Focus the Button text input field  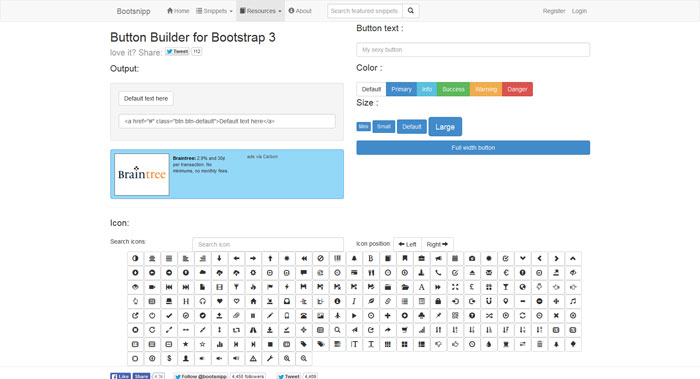(x=473, y=50)
